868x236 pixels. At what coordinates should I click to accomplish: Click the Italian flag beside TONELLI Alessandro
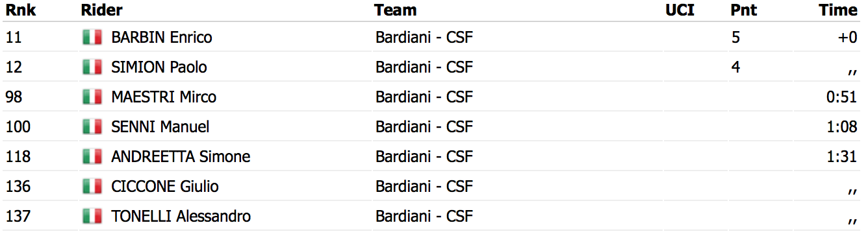pyautogui.click(x=92, y=217)
